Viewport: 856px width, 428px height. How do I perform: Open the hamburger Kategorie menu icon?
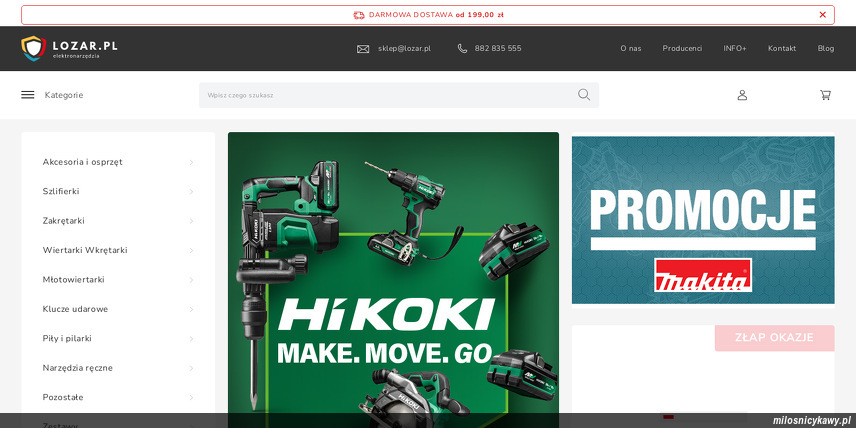pos(28,95)
